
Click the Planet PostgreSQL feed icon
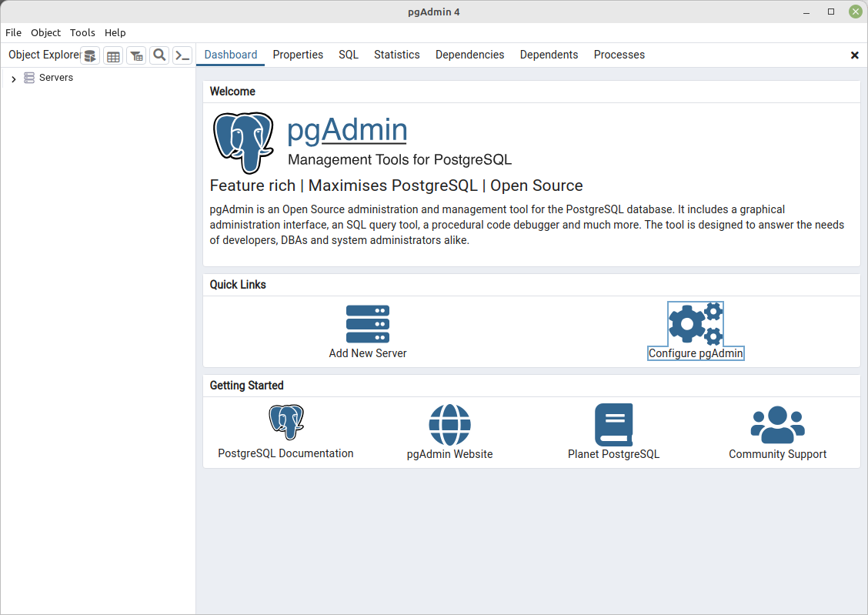click(613, 424)
